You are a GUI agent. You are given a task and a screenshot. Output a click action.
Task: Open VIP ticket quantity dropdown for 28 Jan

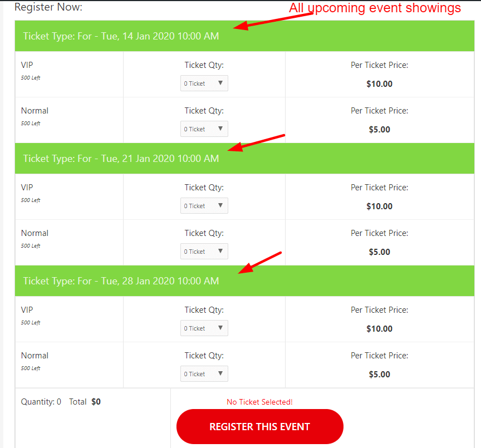(204, 328)
